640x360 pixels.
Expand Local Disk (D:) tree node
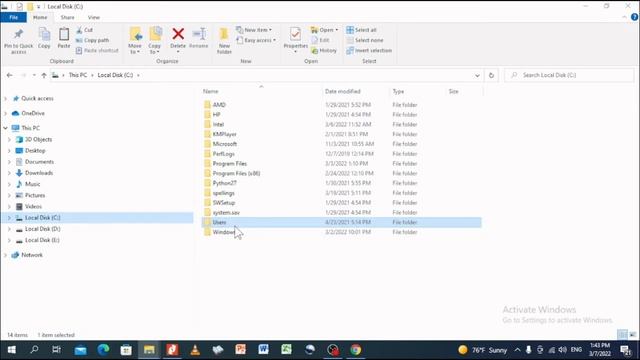click(x=9, y=229)
